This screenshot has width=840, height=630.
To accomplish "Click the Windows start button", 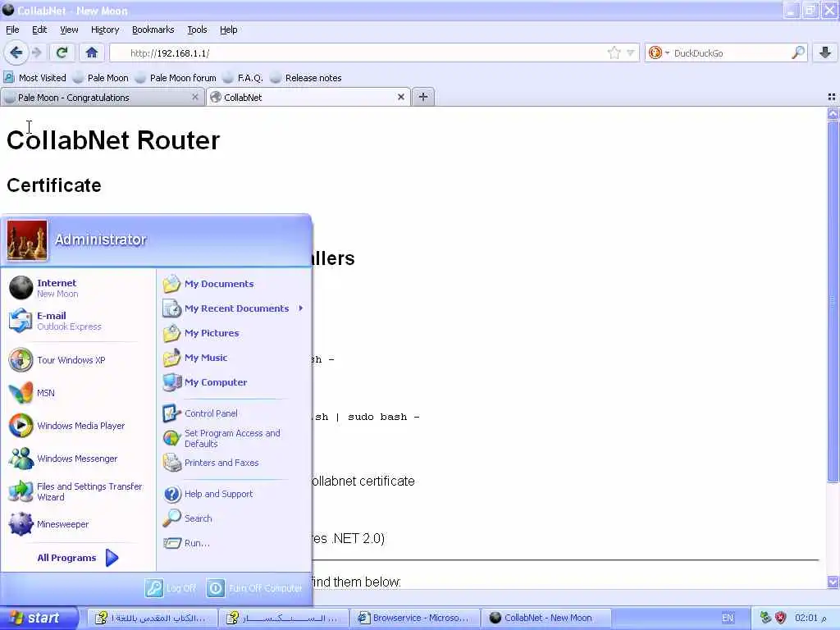I will pyautogui.click(x=39, y=618).
